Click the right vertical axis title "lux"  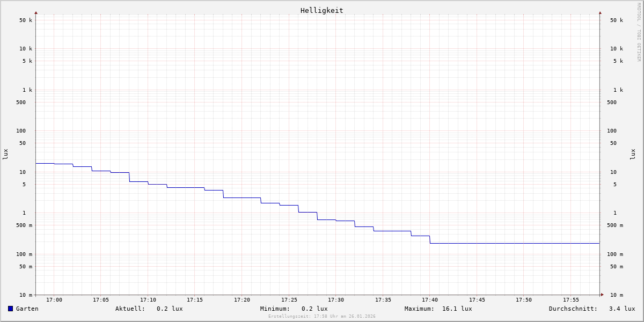pyautogui.click(x=633, y=154)
